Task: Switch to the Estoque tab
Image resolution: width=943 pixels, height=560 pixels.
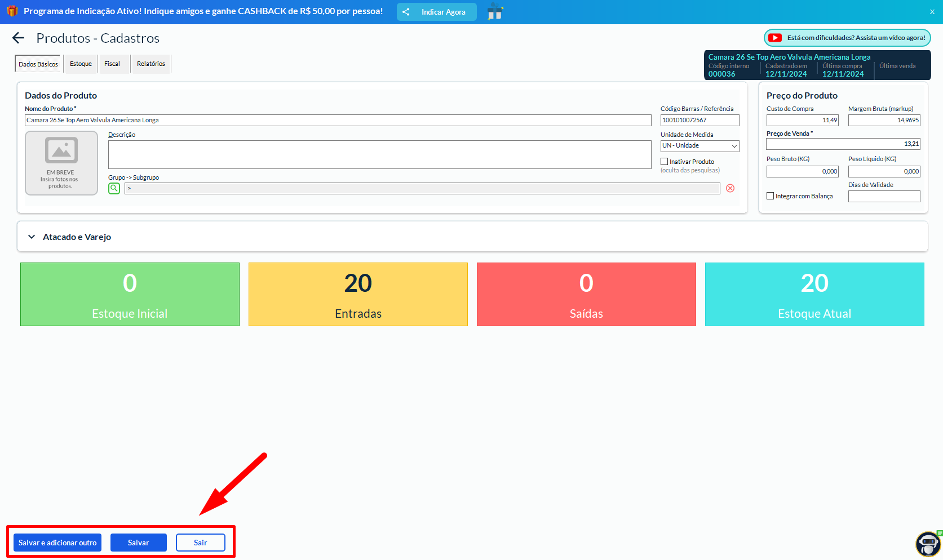Action: tap(81, 64)
